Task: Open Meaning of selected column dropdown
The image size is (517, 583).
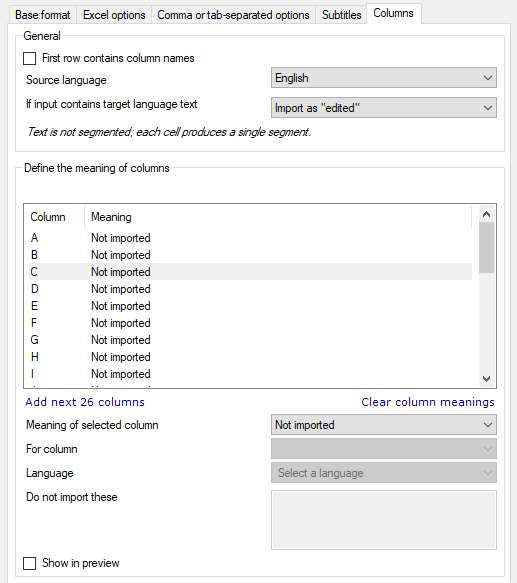Action: click(384, 425)
